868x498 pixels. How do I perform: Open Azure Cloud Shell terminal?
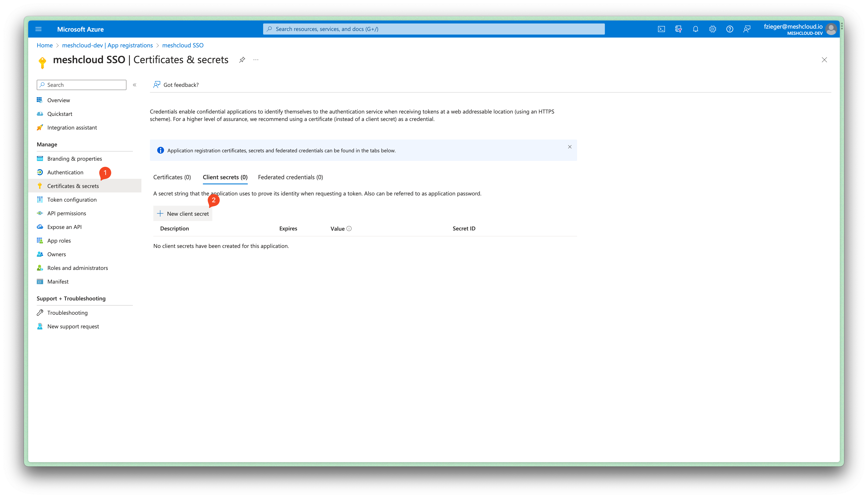pos(662,29)
